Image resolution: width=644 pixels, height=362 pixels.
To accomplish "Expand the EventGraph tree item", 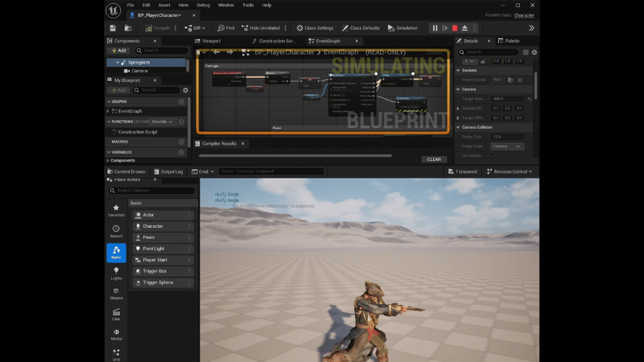I will pyautogui.click(x=108, y=111).
